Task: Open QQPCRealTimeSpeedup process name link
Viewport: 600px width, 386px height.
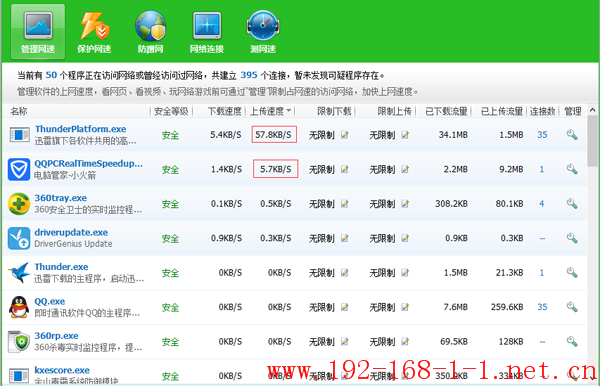Action: (x=88, y=163)
